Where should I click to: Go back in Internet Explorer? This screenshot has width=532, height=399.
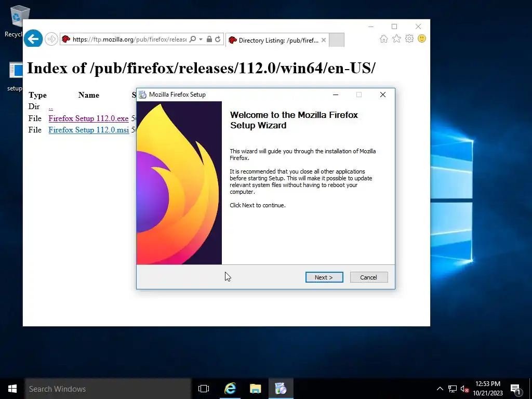click(x=33, y=39)
